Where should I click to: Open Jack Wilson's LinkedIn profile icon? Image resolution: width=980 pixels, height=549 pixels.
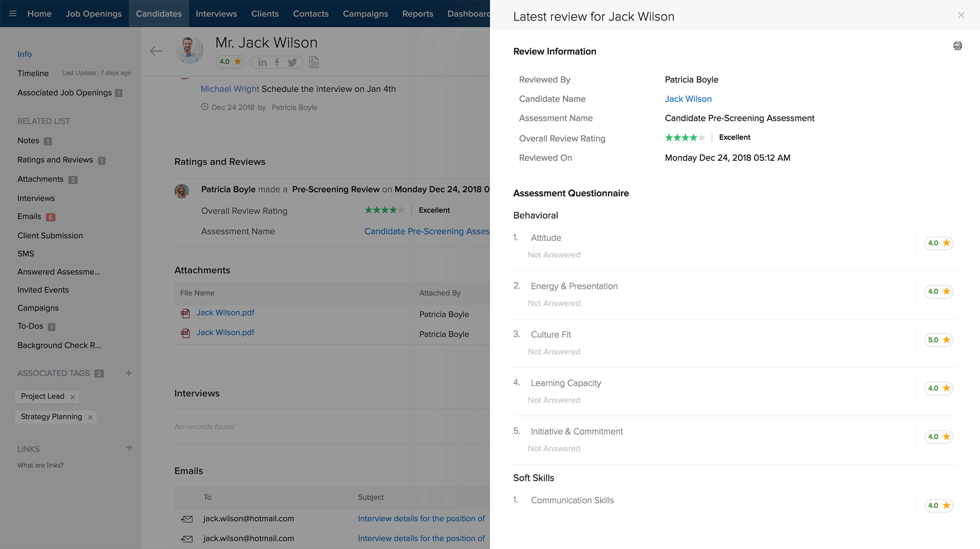pos(262,62)
